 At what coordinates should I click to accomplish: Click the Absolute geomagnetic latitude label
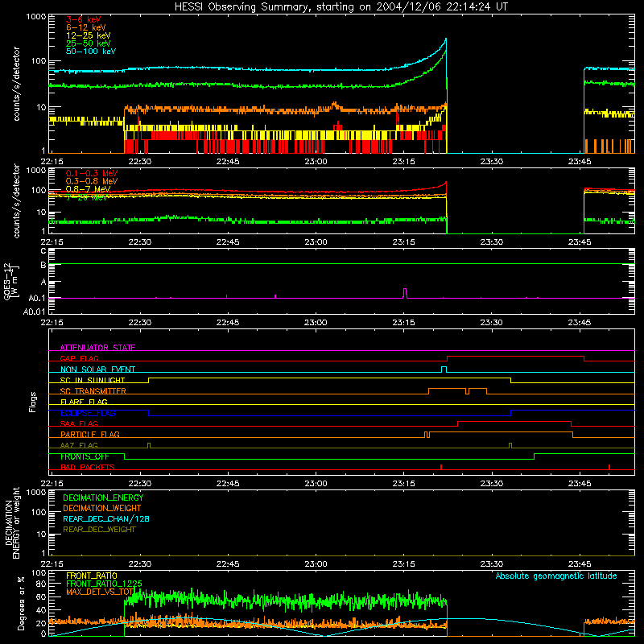point(556,576)
